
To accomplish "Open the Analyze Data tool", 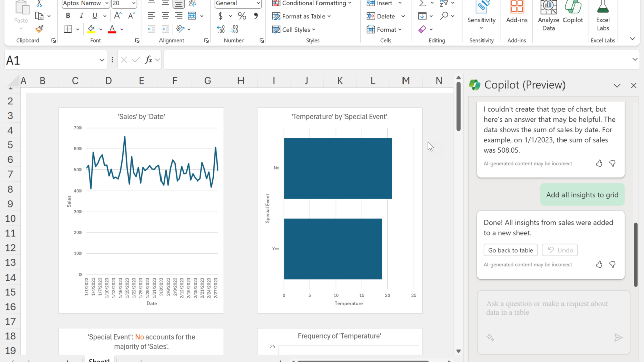I will 548,15.
